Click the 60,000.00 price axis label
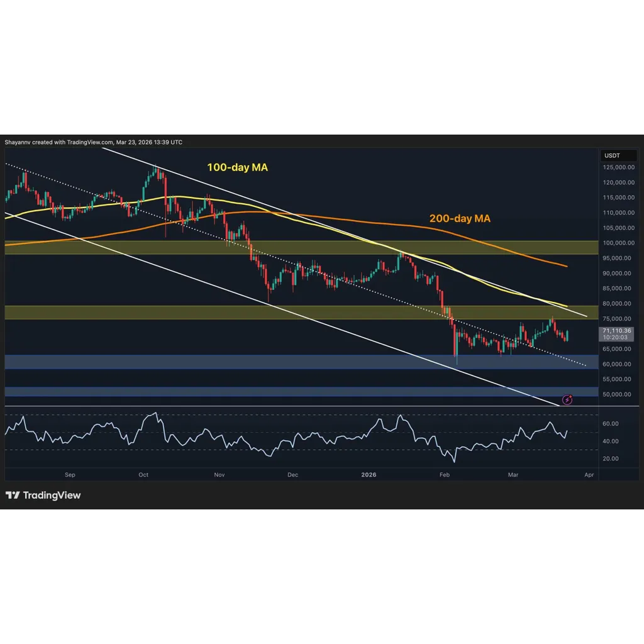This screenshot has height=644, width=644. pos(617,364)
